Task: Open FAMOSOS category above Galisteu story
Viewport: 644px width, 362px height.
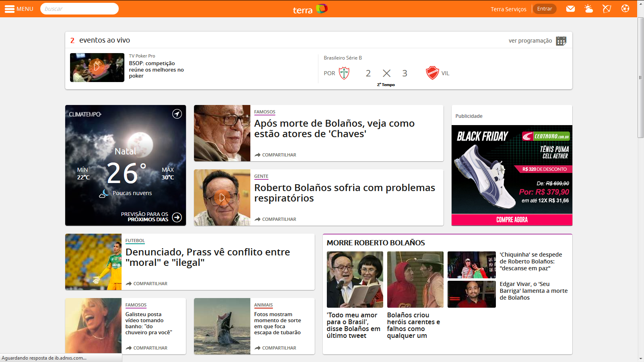Action: pyautogui.click(x=136, y=305)
